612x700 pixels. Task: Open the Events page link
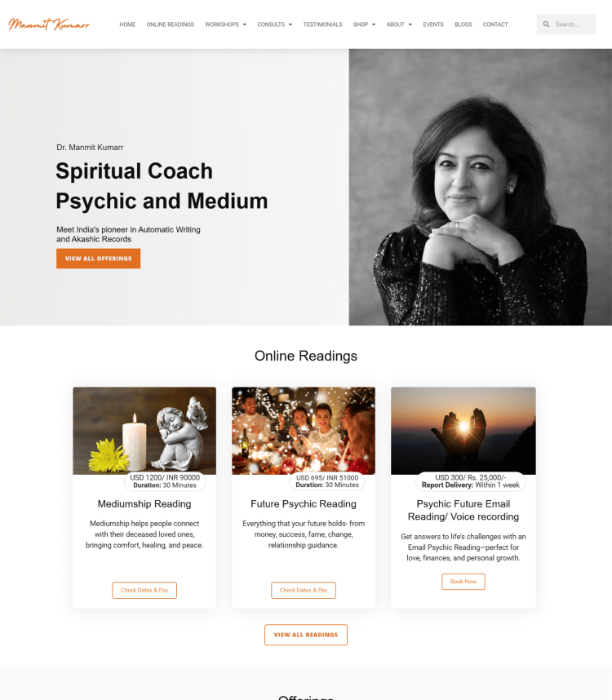click(433, 24)
